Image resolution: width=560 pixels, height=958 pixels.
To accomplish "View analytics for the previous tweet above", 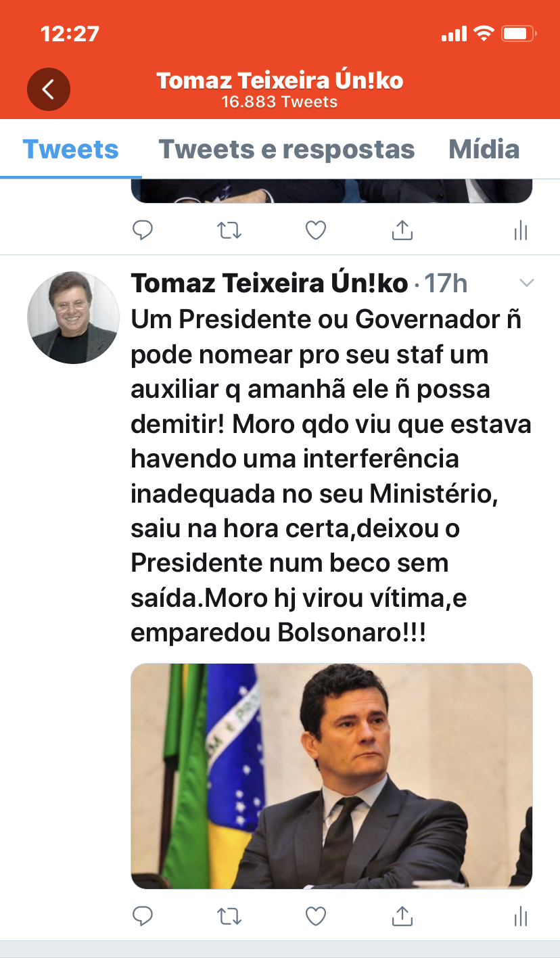I will 520,231.
